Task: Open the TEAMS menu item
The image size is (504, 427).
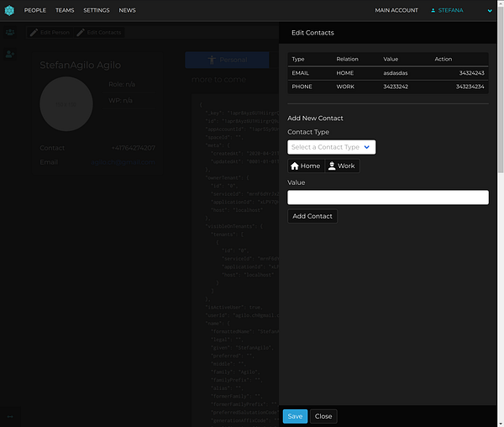Action: click(x=65, y=11)
